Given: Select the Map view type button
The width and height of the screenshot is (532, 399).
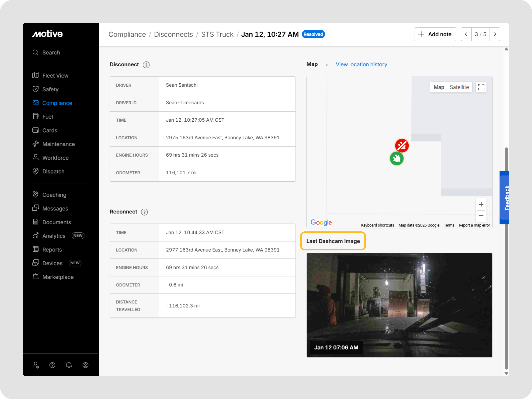Looking at the screenshot, I should point(439,87).
